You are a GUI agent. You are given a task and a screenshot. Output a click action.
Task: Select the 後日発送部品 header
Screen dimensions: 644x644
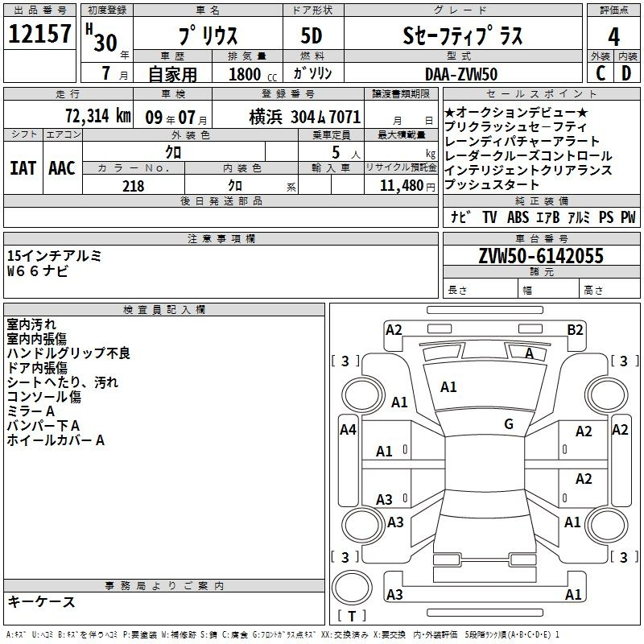[221, 200]
